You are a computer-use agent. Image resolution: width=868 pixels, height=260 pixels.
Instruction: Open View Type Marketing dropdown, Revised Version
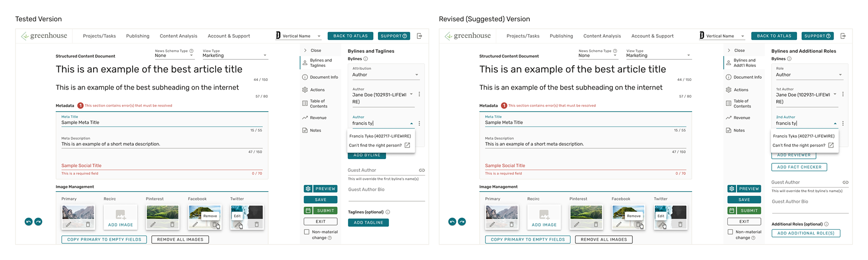pos(659,54)
